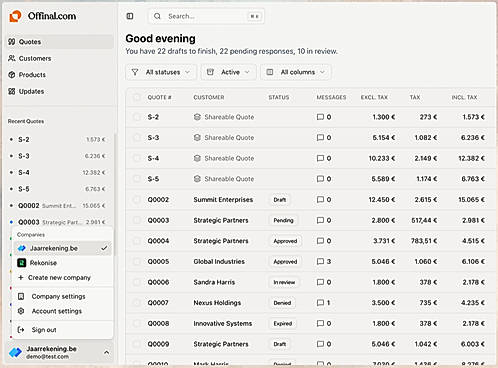
Task: Click the shareable quote icon for S-5
Action: [197, 179]
